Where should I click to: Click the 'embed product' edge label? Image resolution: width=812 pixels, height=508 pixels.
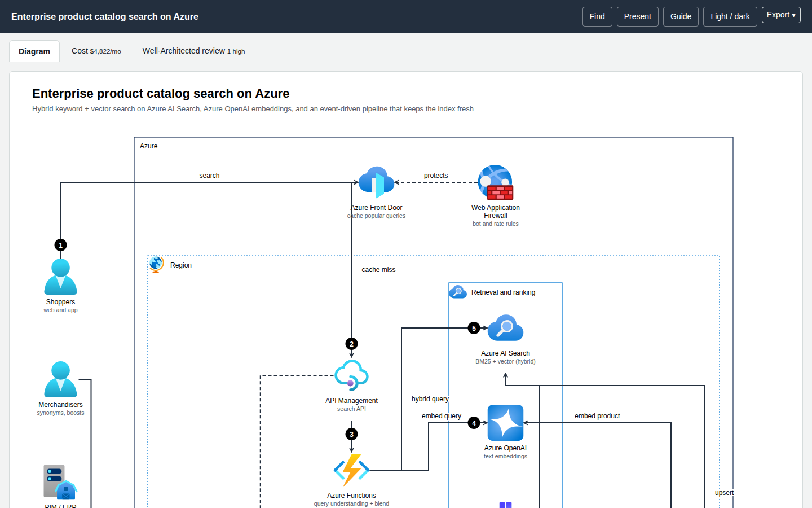[x=597, y=416]
